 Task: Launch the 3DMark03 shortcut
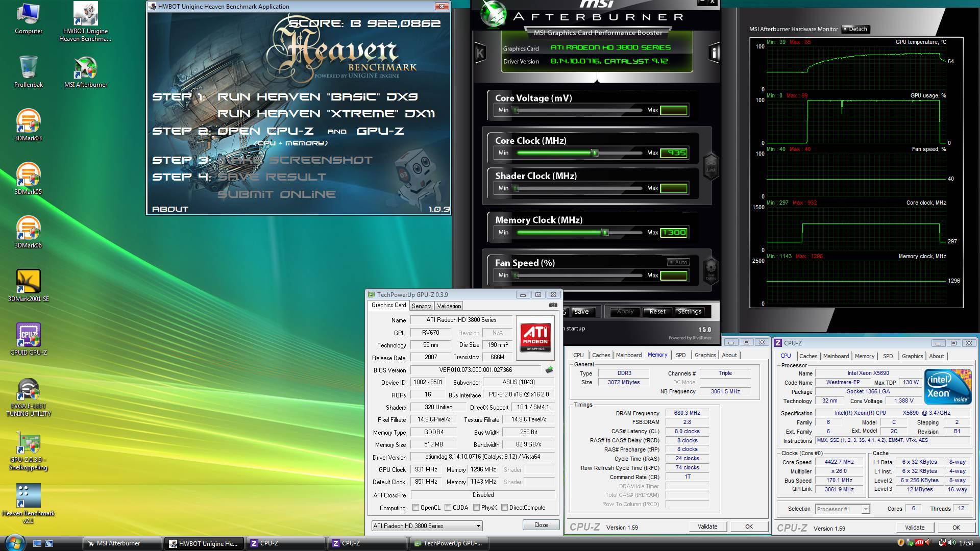pyautogui.click(x=29, y=125)
